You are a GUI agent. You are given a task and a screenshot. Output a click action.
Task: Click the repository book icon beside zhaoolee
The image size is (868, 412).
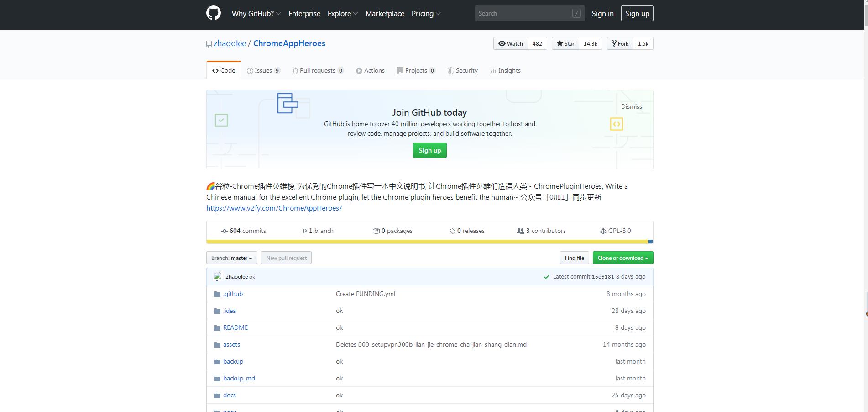pos(209,44)
